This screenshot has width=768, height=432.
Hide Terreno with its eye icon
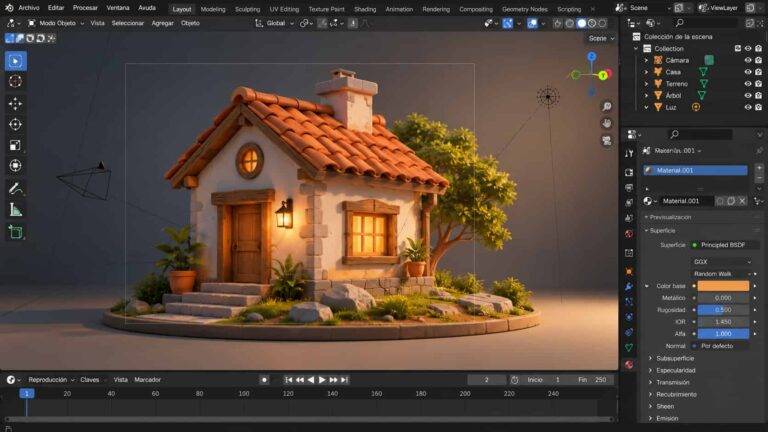point(748,84)
